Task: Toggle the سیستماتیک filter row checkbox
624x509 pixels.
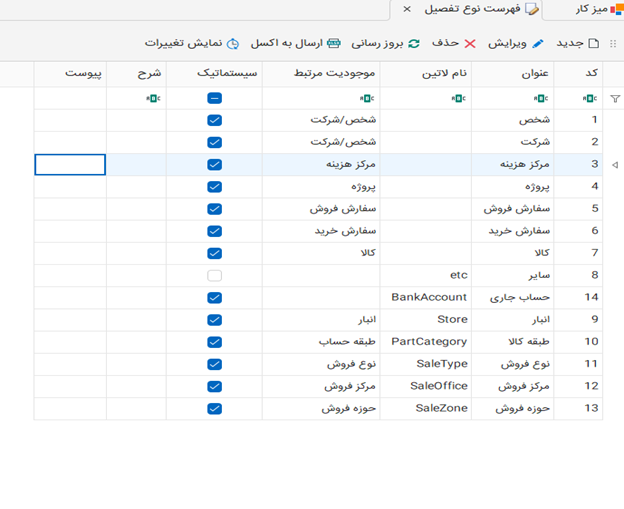Action: pos(214,98)
